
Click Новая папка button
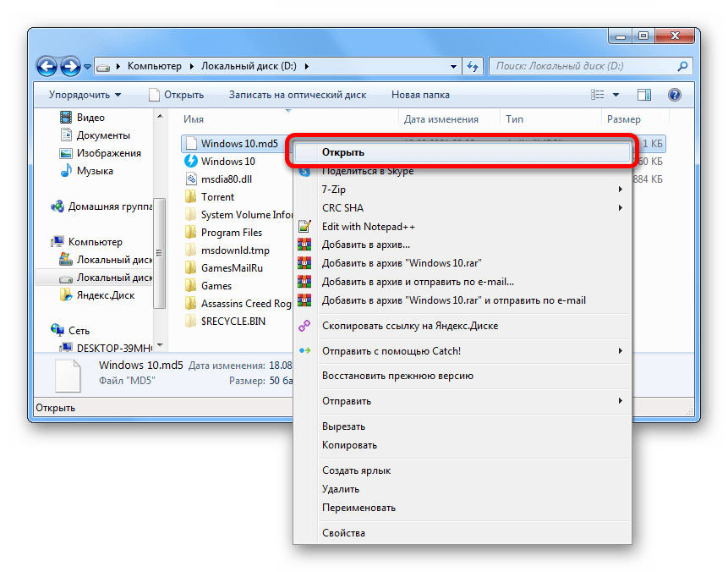click(x=420, y=95)
